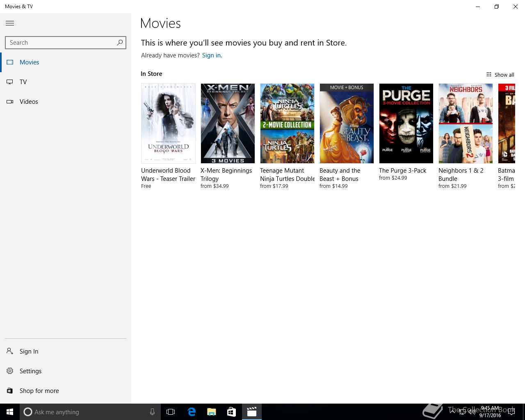Click the from $24.99 price
The width and height of the screenshot is (525, 420).
393,178
